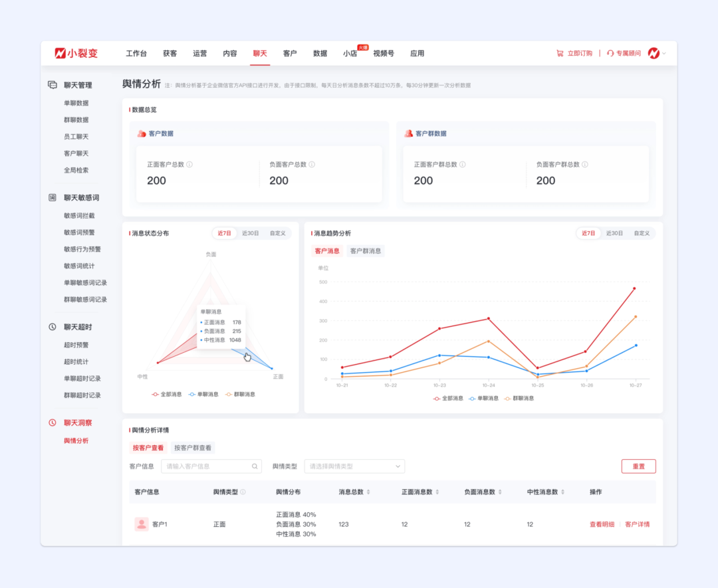
Task: Expand the user avatar account menu
Action: point(657,53)
